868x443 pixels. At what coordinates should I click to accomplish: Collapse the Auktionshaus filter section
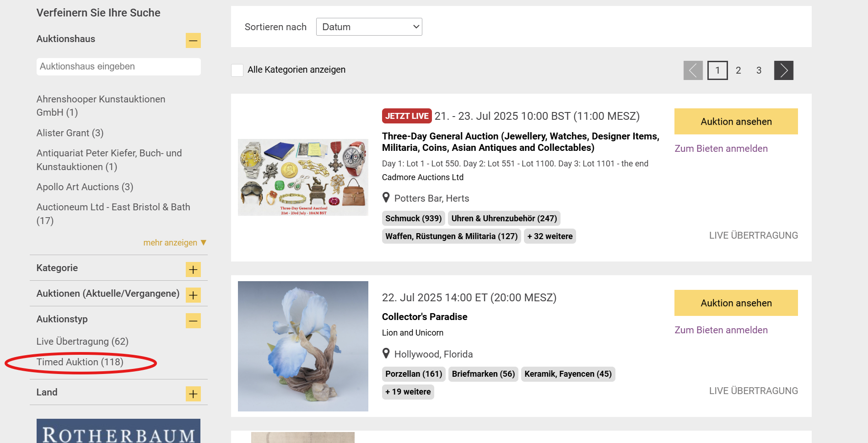(193, 40)
